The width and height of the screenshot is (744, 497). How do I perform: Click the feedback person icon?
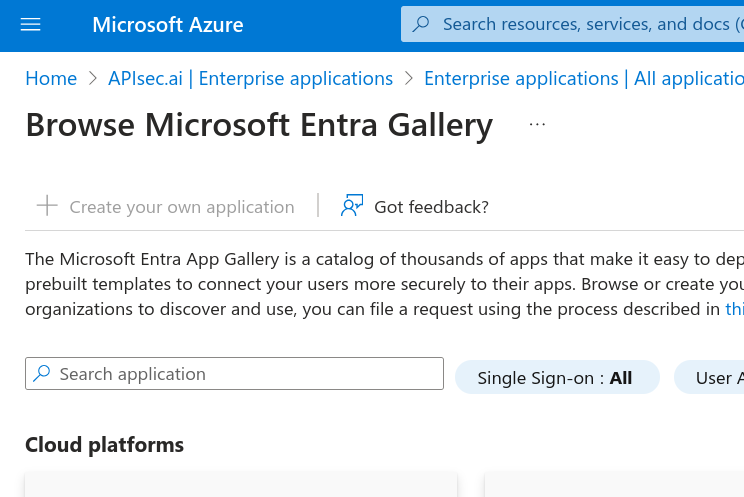(352, 206)
